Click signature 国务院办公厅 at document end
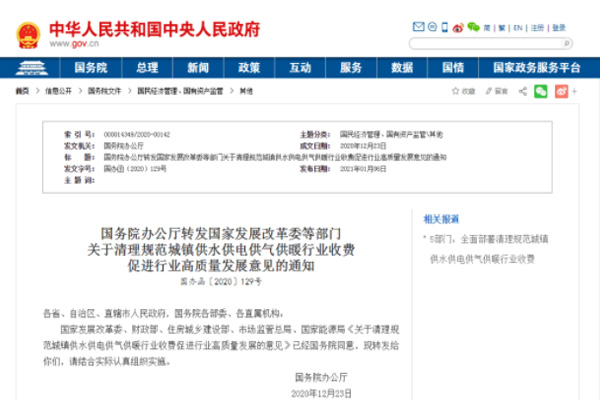Viewport: 600px width, 400px height. 321,377
